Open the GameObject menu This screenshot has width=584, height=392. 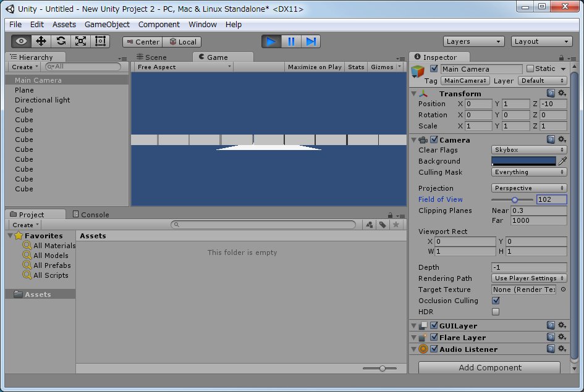click(x=107, y=25)
